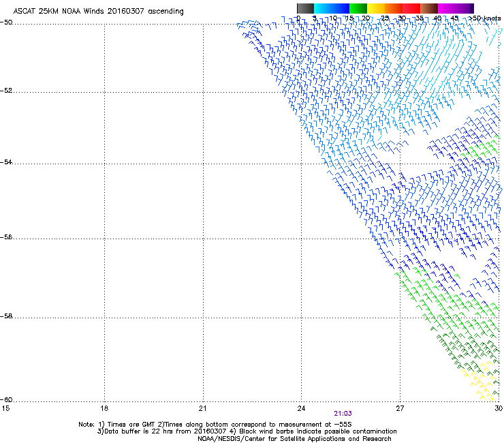
Task: Click the '-58' latitude axis label
Action: 6,316
